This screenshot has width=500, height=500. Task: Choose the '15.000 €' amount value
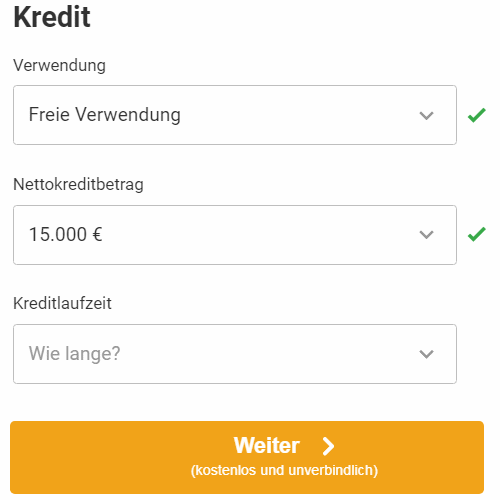[x=66, y=234]
